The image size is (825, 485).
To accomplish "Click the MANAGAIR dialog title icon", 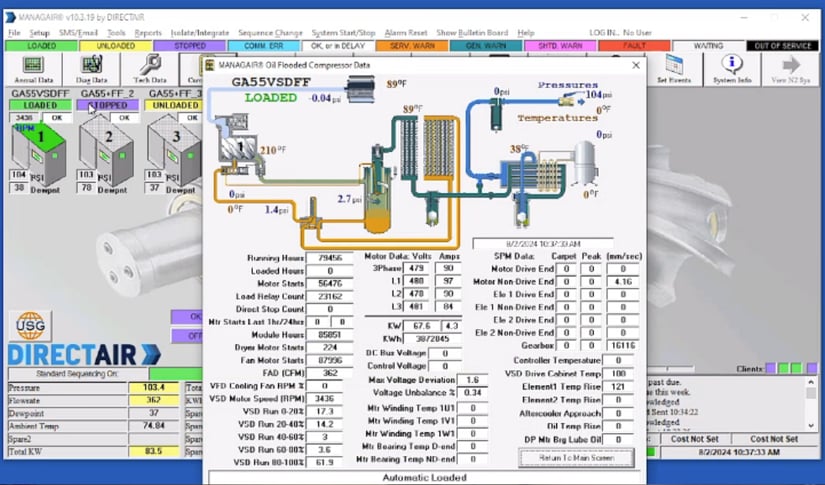I will (x=209, y=65).
